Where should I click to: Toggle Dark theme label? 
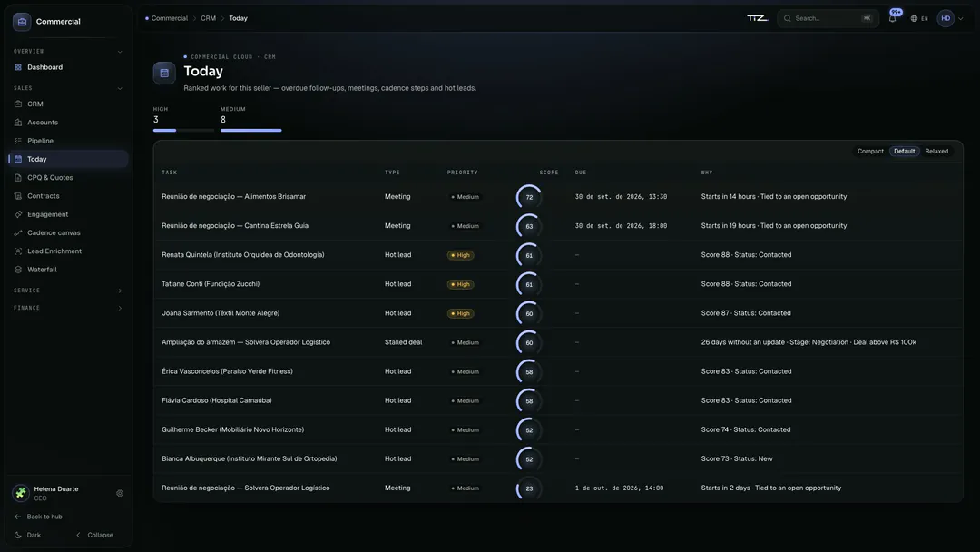pos(34,535)
